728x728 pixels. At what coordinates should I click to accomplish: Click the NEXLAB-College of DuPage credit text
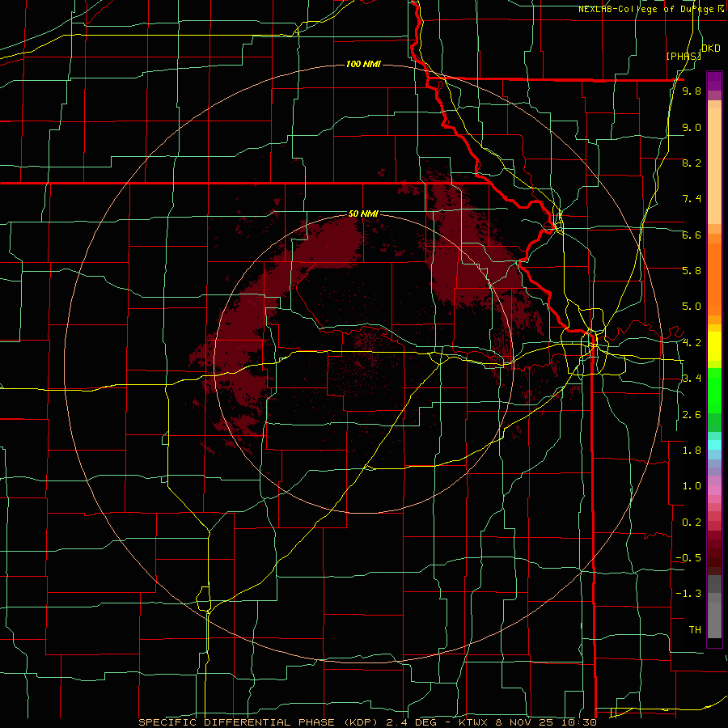(x=651, y=9)
